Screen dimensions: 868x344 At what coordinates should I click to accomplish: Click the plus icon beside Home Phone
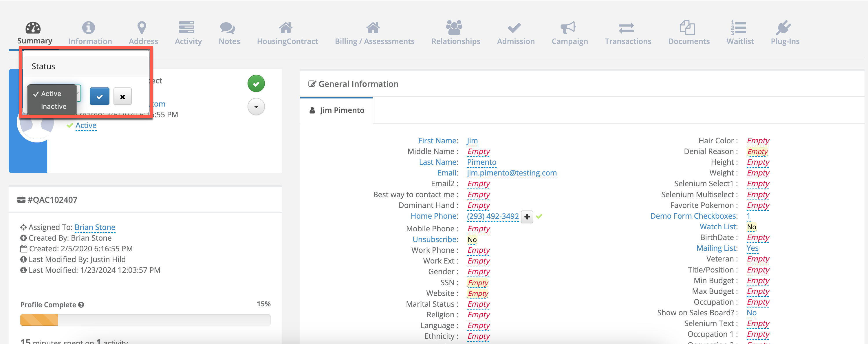527,217
